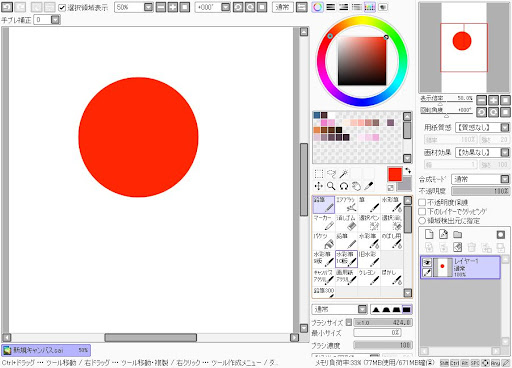Choose the ぼかし blur brush
The height and width of the screenshot is (368, 512).
(x=391, y=278)
